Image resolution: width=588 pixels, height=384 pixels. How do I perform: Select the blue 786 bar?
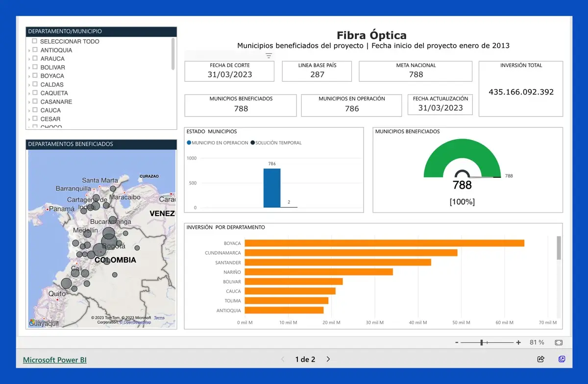(272, 188)
